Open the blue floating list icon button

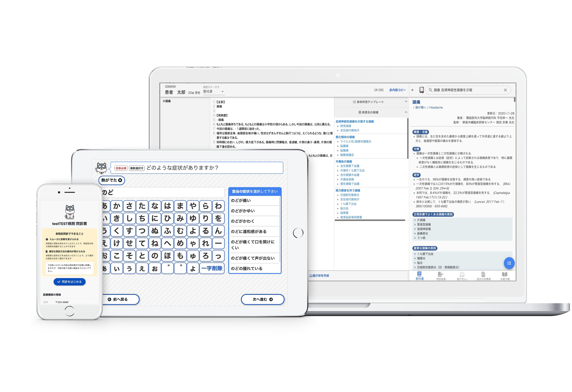click(x=509, y=263)
